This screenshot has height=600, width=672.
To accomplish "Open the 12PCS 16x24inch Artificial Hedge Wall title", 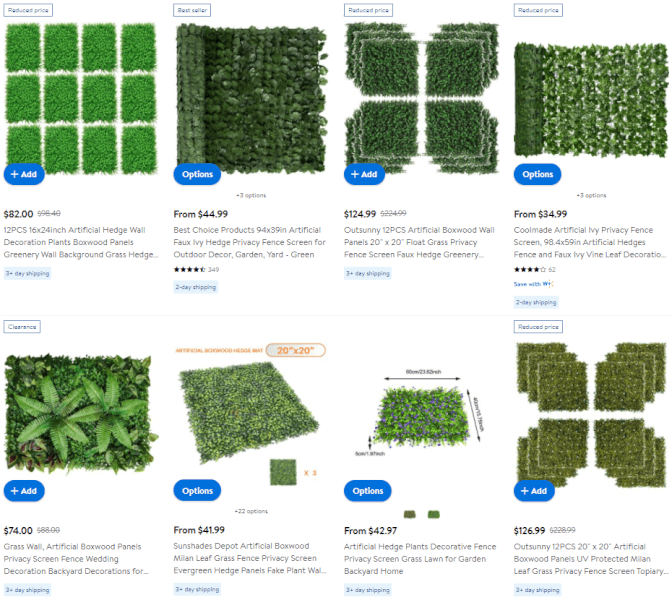I will (81, 242).
